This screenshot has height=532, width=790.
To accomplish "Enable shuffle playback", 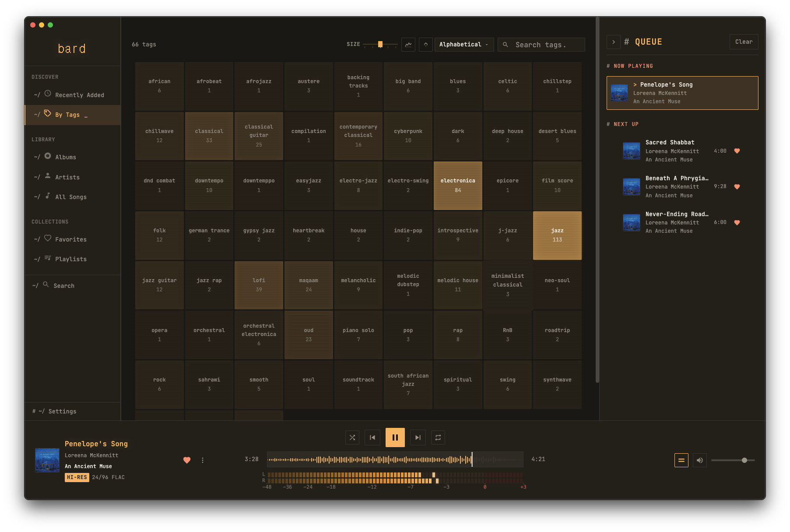I will (352, 437).
